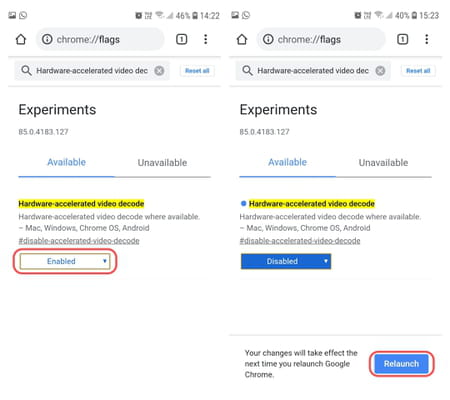The height and width of the screenshot is (400, 450).
Task: Click the blue Relaunch button
Action: [x=401, y=364]
